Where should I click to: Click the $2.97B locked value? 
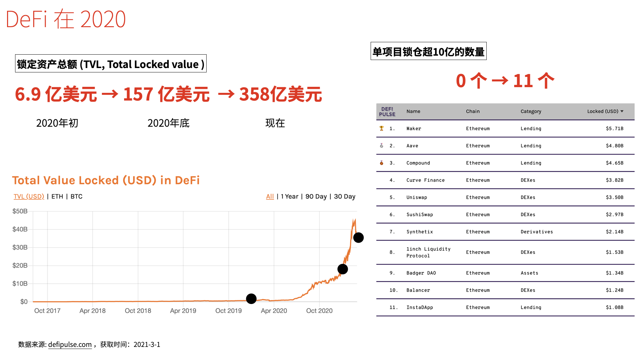[x=614, y=215]
